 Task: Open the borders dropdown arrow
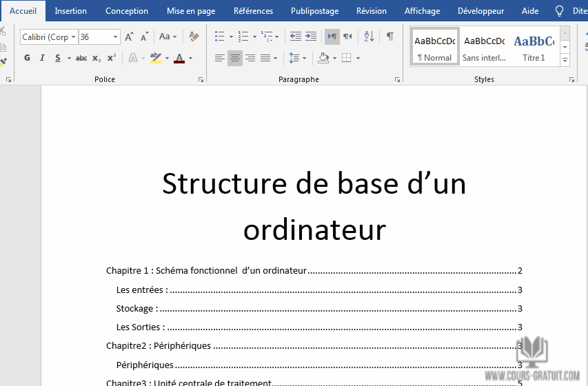[358, 58]
